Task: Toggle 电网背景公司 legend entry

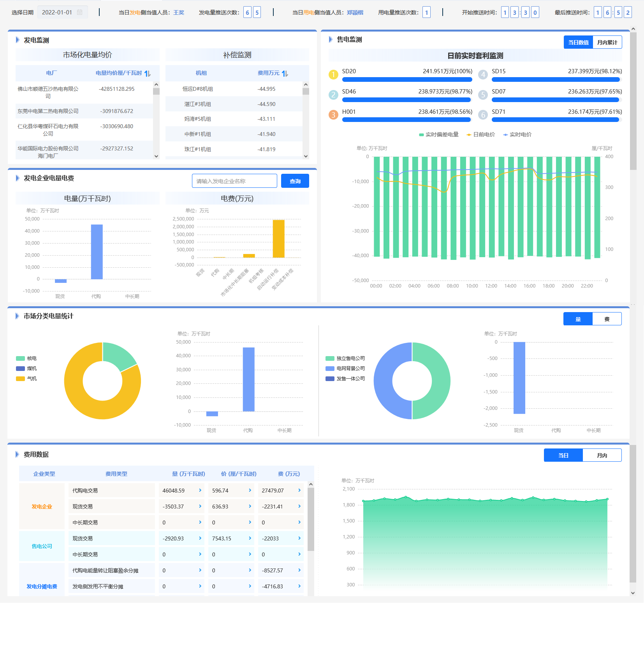Action: 345,369
